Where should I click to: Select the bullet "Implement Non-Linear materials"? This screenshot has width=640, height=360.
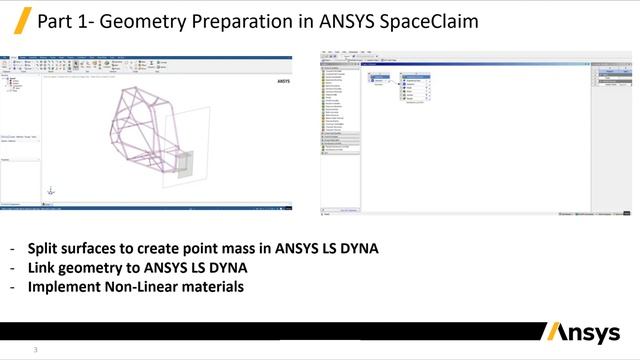tap(136, 287)
